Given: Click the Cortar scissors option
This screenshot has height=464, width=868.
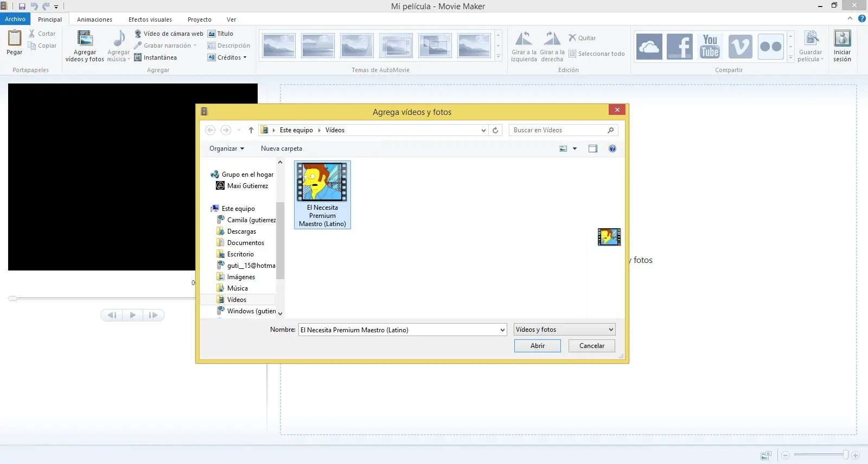Looking at the screenshot, I should click(x=42, y=34).
